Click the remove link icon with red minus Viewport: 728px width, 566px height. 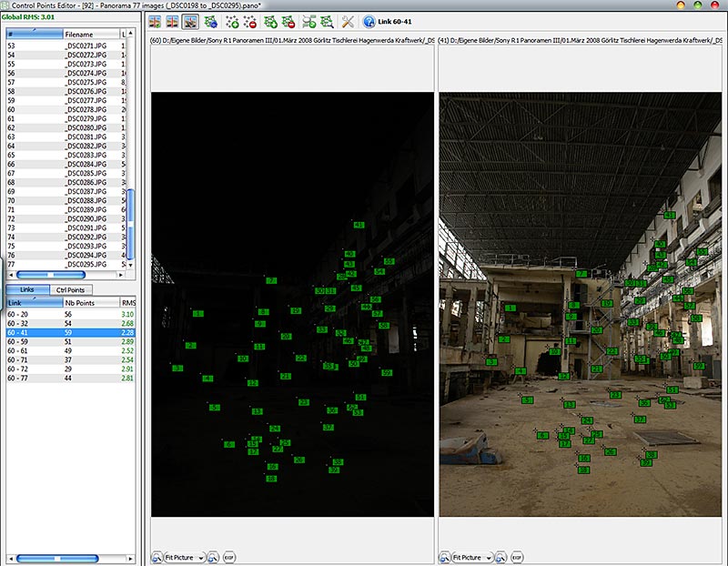[x=288, y=21]
